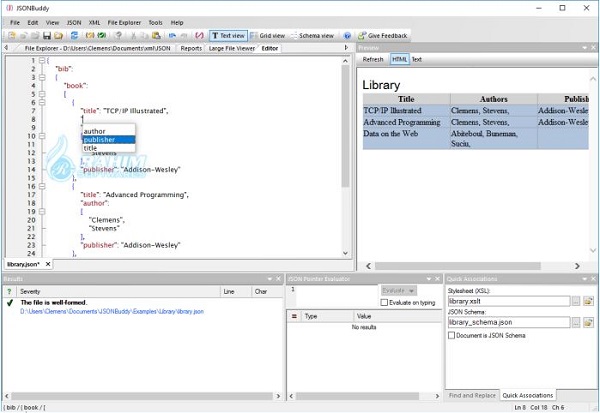The width and height of the screenshot is (600, 413).
Task: Switch to Grid view
Action: (x=267, y=35)
